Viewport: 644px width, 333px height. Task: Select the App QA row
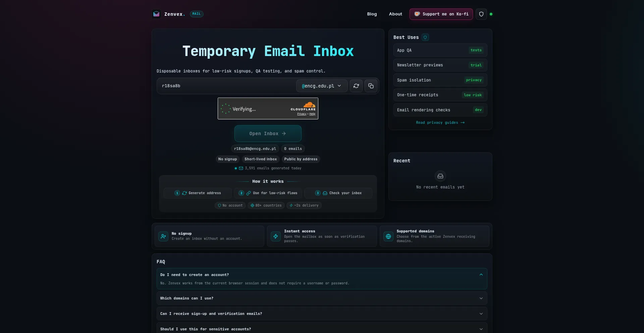(440, 50)
